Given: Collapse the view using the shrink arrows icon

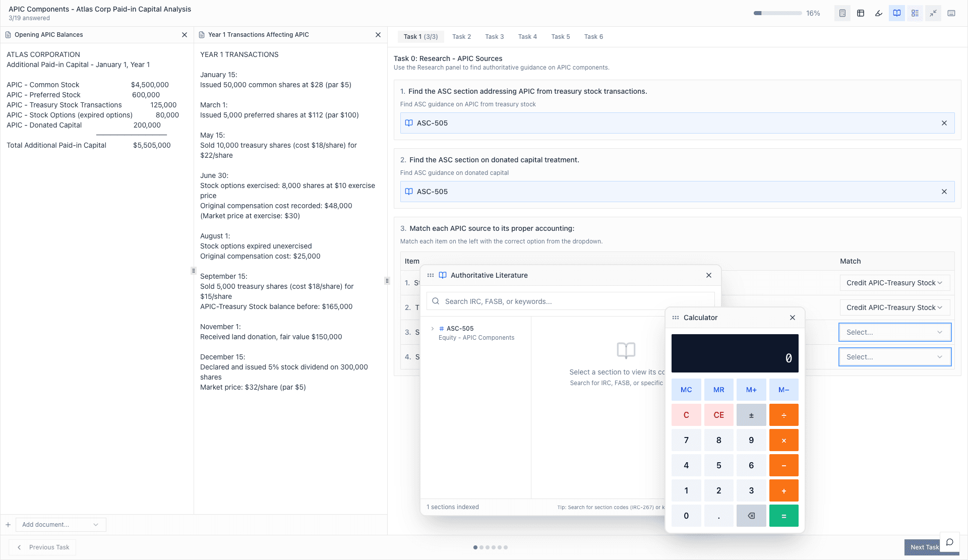Looking at the screenshot, I should pyautogui.click(x=933, y=13).
